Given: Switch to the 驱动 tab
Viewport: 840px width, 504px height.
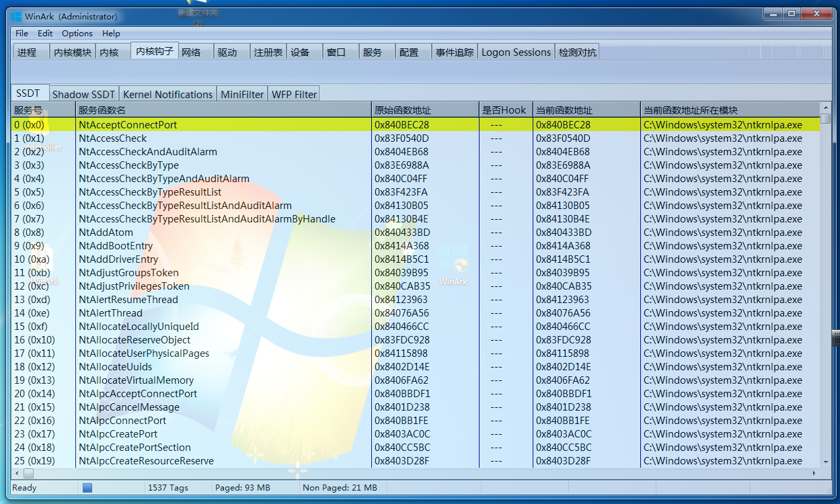Looking at the screenshot, I should click(232, 52).
